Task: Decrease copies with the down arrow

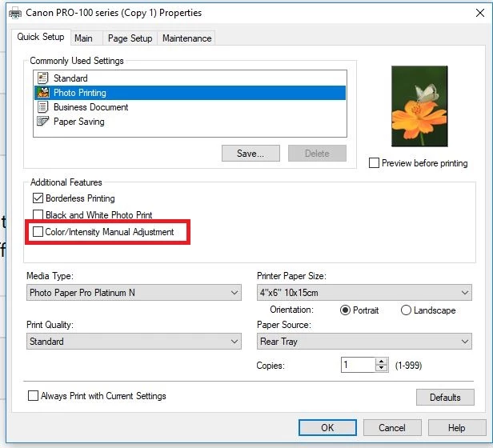Action: click(382, 369)
